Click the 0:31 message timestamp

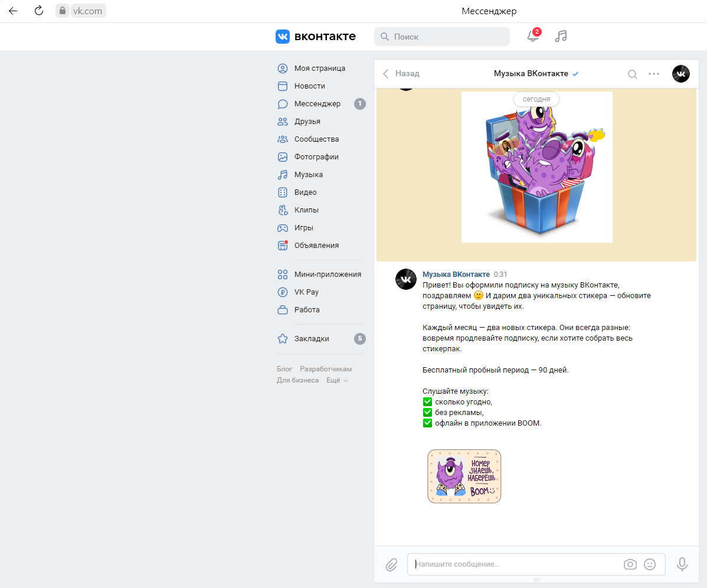[500, 274]
